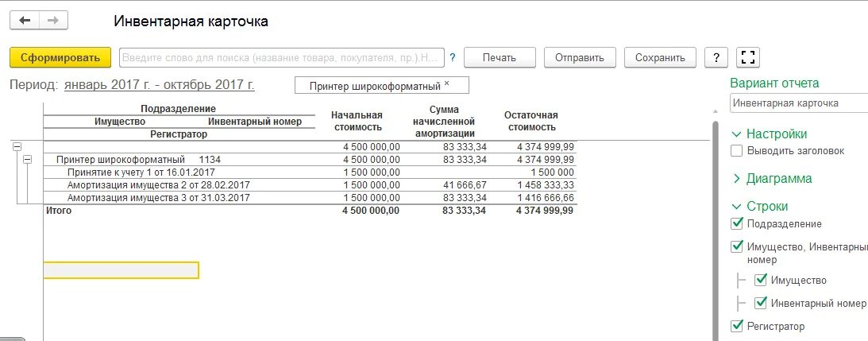Uncheck the 'Подразделение' checkbox
The image size is (868, 341).
[x=736, y=223]
